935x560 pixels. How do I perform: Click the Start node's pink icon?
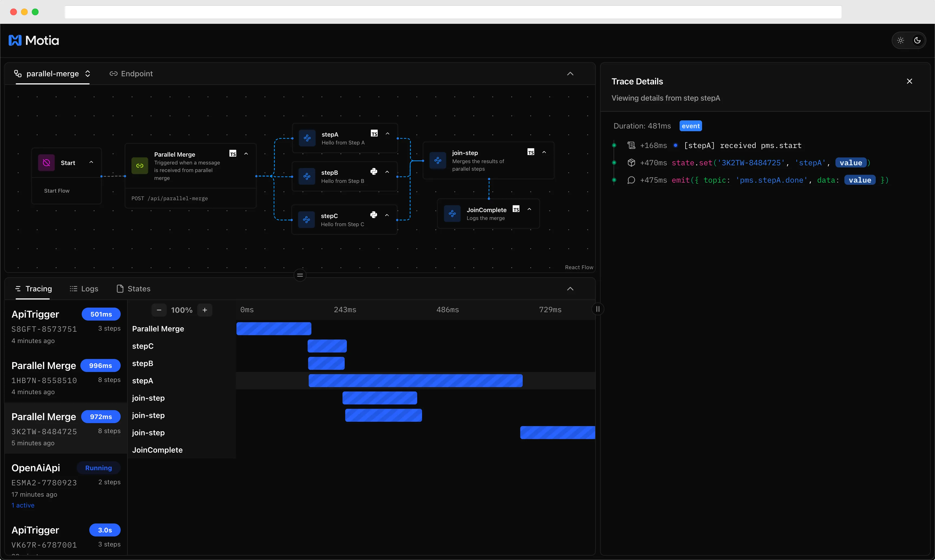pyautogui.click(x=47, y=163)
